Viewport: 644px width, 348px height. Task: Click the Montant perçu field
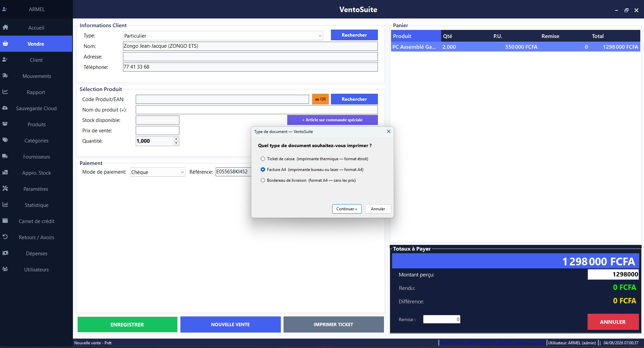[613, 274]
